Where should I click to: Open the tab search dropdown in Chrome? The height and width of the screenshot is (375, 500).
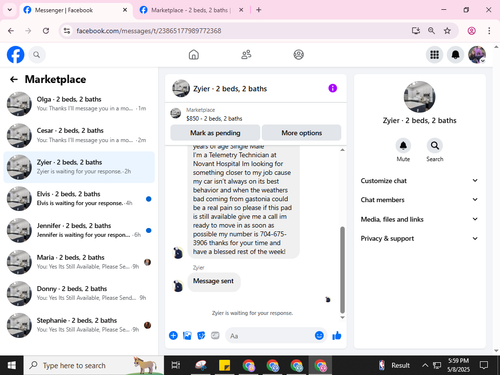(10, 10)
